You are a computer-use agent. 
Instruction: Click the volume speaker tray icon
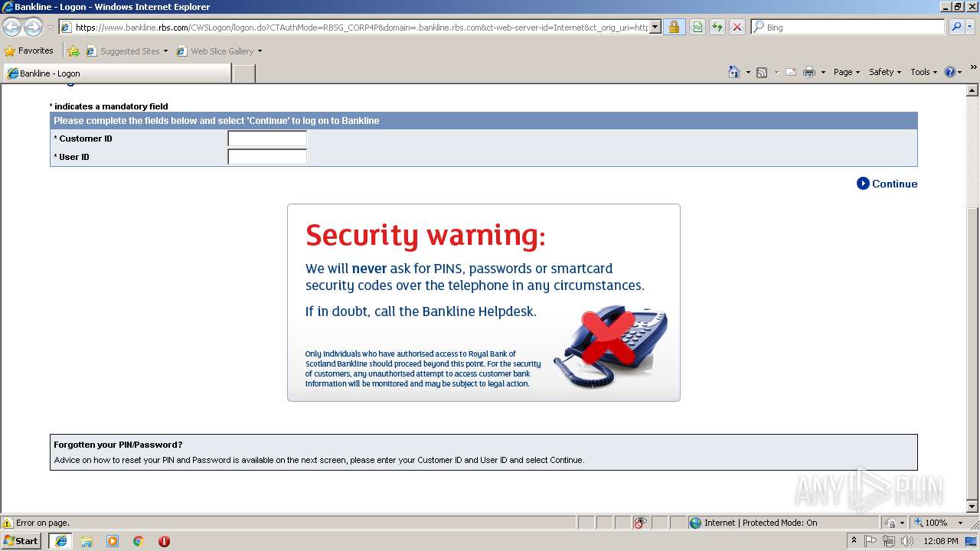(x=907, y=541)
